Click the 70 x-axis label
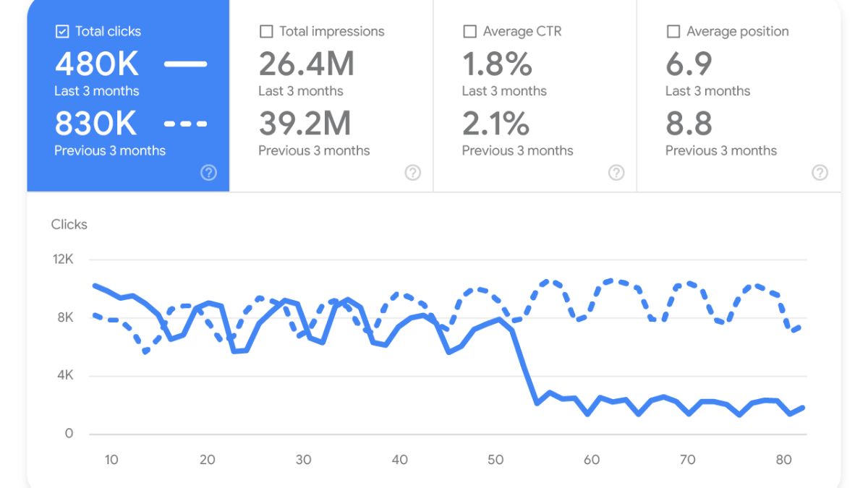The image size is (868, 488). [x=688, y=460]
